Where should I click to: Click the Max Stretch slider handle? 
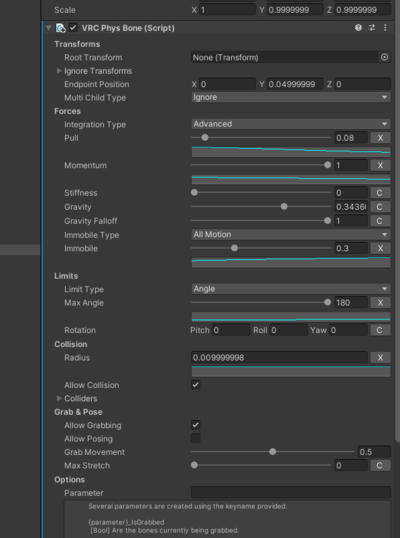tap(194, 465)
